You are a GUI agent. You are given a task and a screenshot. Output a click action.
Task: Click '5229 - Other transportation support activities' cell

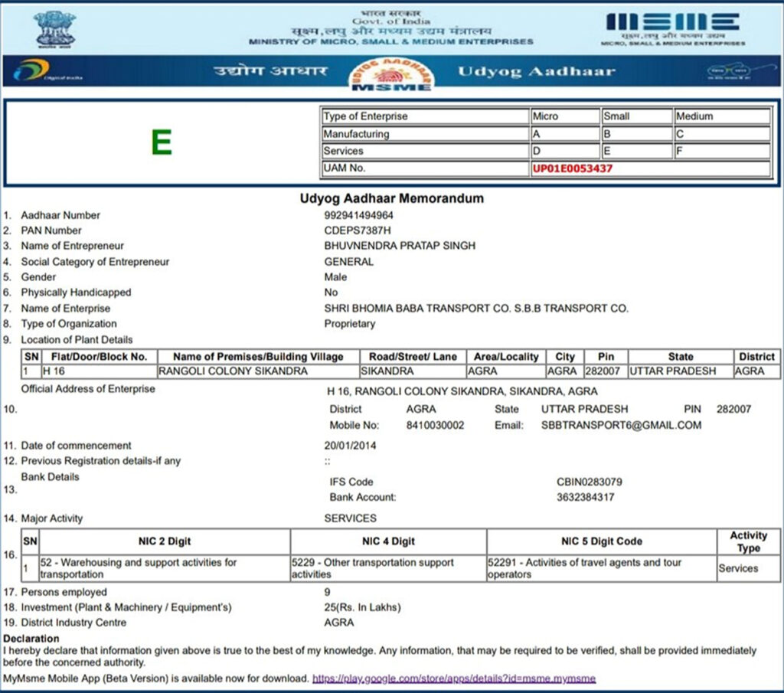tap(388, 568)
